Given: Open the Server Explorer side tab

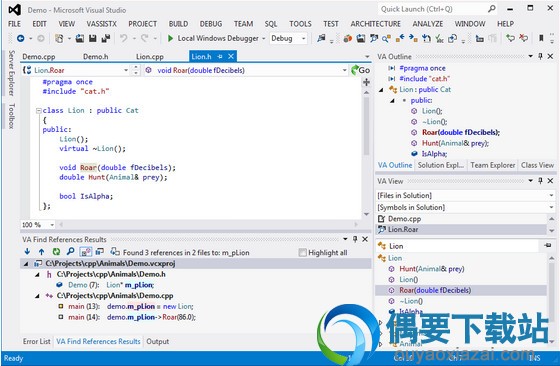Looking at the screenshot, I should pyautogui.click(x=11, y=73).
